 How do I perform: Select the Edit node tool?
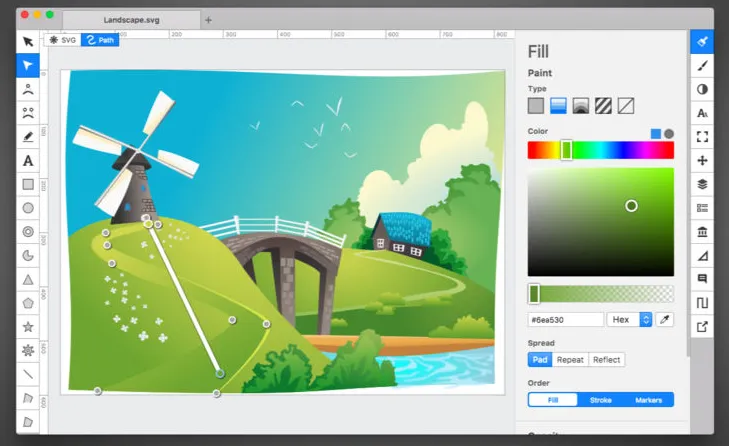coord(28,65)
